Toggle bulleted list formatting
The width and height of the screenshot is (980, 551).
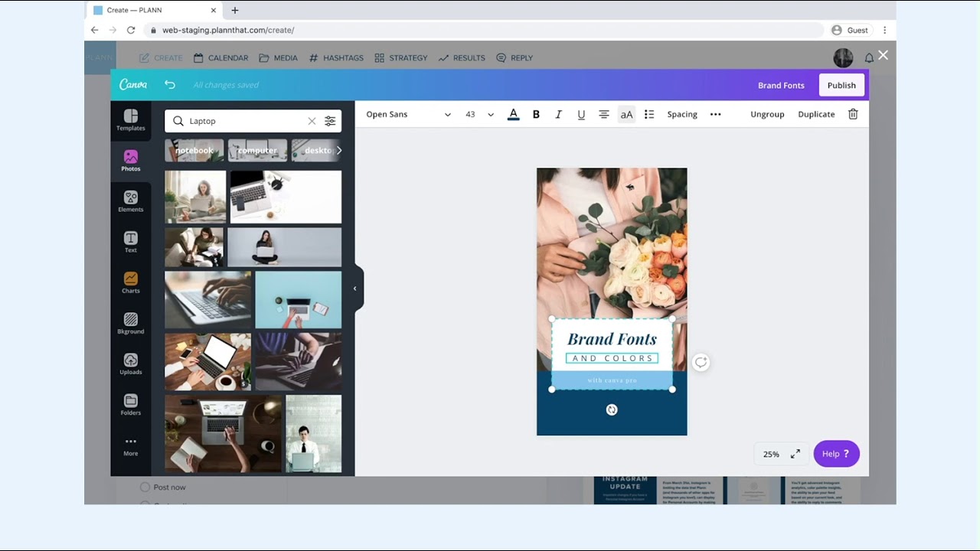pyautogui.click(x=649, y=114)
